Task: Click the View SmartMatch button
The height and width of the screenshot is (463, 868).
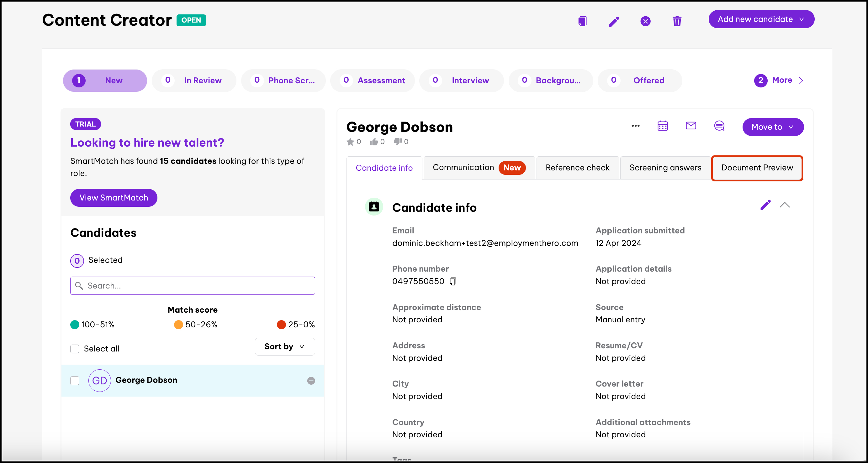Action: click(114, 198)
